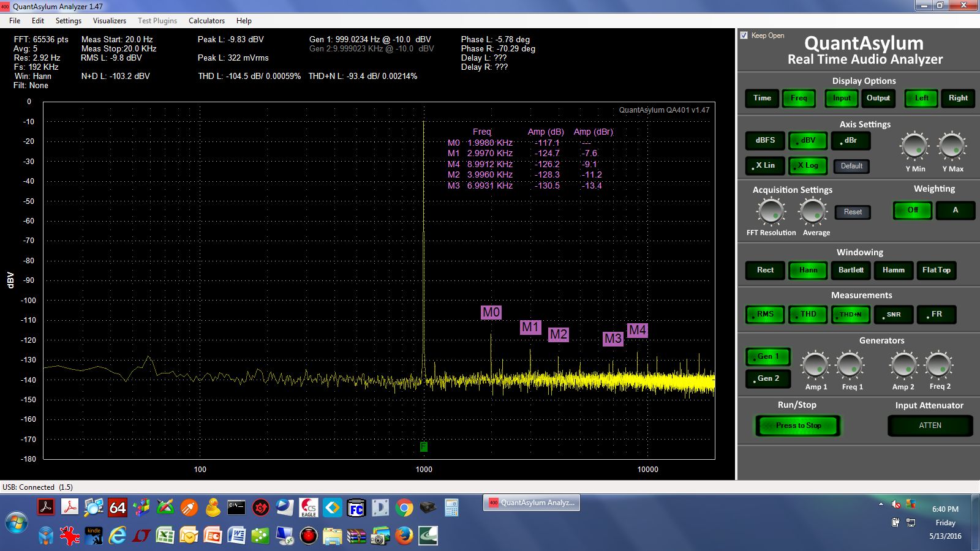Launch Microsoft Excel from the taskbar
The height and width of the screenshot is (551, 980).
coord(165,536)
